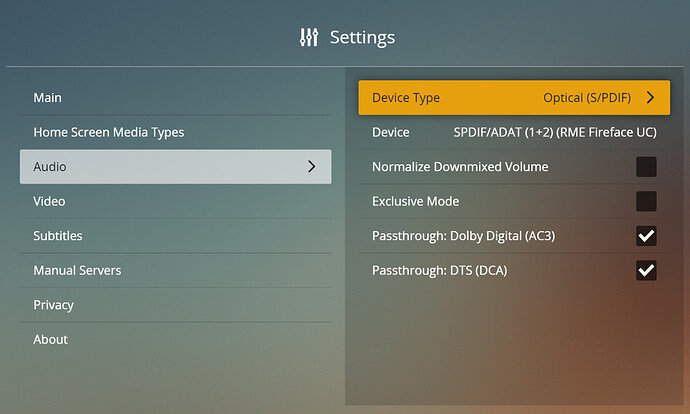This screenshot has width=690, height=414.
Task: Uncheck Passthrough: Dolby Digital (AC3)
Action: [646, 236]
